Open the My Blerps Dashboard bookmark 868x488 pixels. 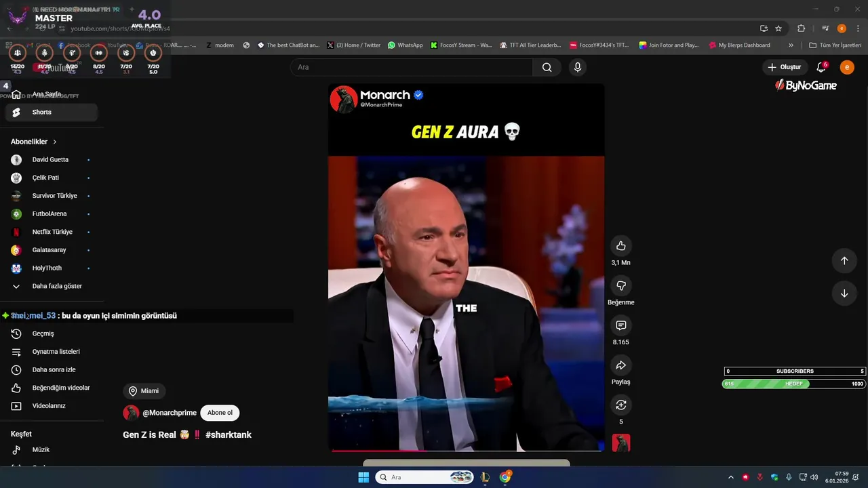739,45
